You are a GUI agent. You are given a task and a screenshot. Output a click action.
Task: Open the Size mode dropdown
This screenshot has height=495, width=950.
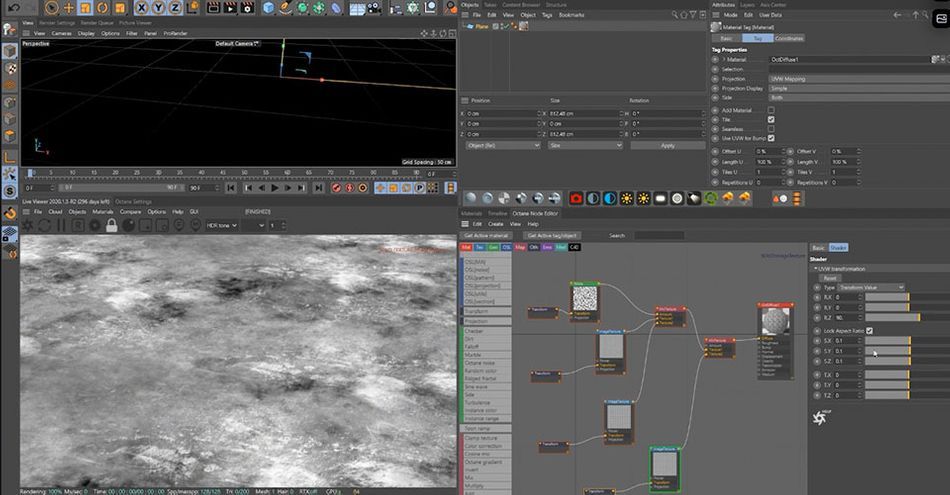tap(585, 145)
